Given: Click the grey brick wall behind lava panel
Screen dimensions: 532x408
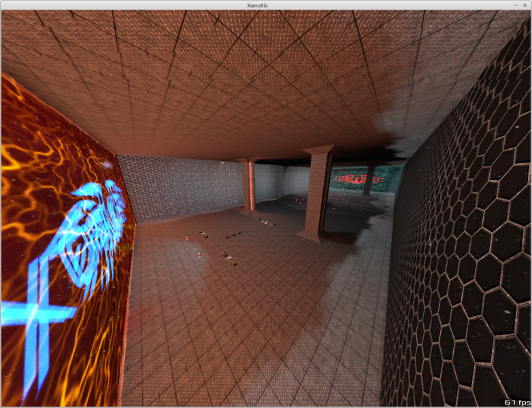Looking at the screenshot, I should (x=177, y=187).
